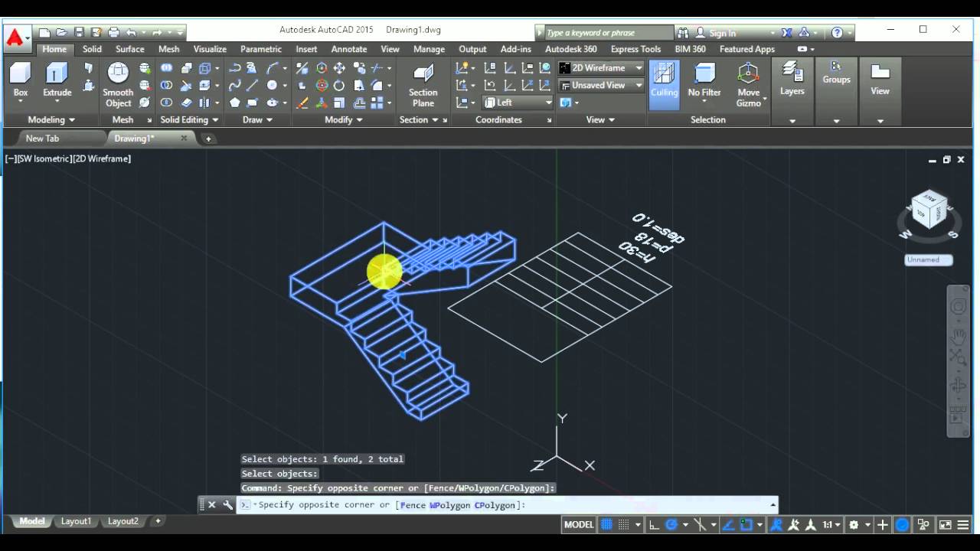The image size is (980, 551).
Task: Toggle ortho mode in status bar
Action: (x=654, y=525)
